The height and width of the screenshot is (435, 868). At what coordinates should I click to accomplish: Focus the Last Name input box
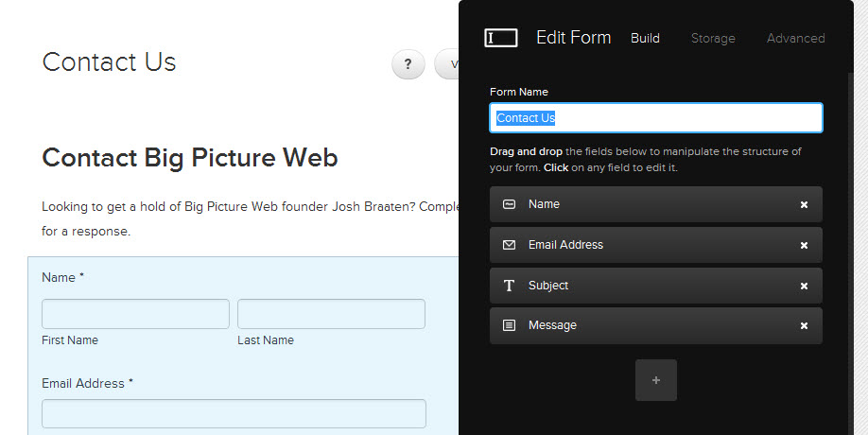click(331, 314)
